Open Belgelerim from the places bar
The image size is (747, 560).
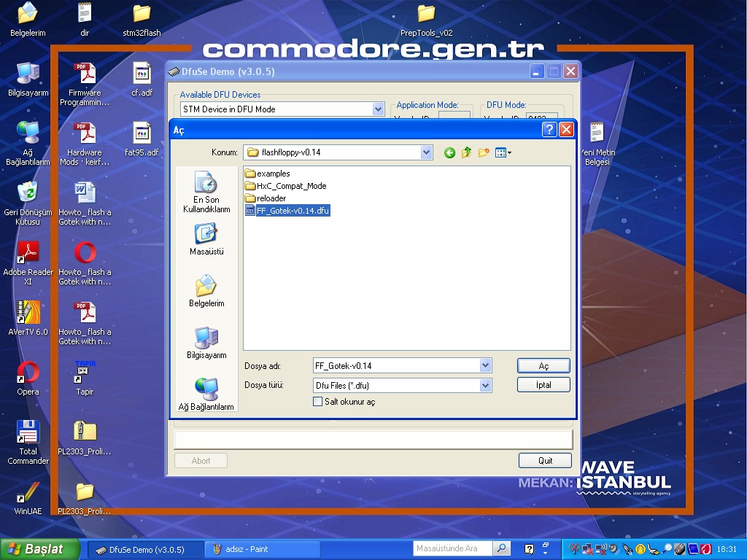[206, 292]
